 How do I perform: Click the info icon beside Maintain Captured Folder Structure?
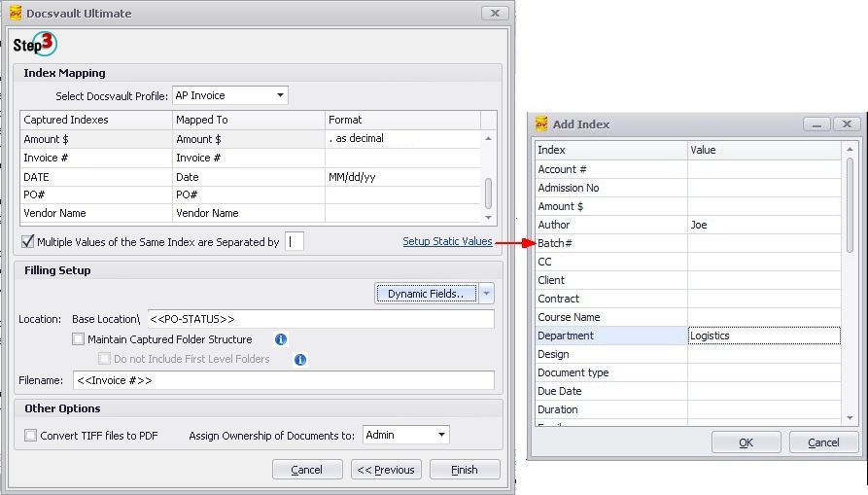click(x=281, y=339)
